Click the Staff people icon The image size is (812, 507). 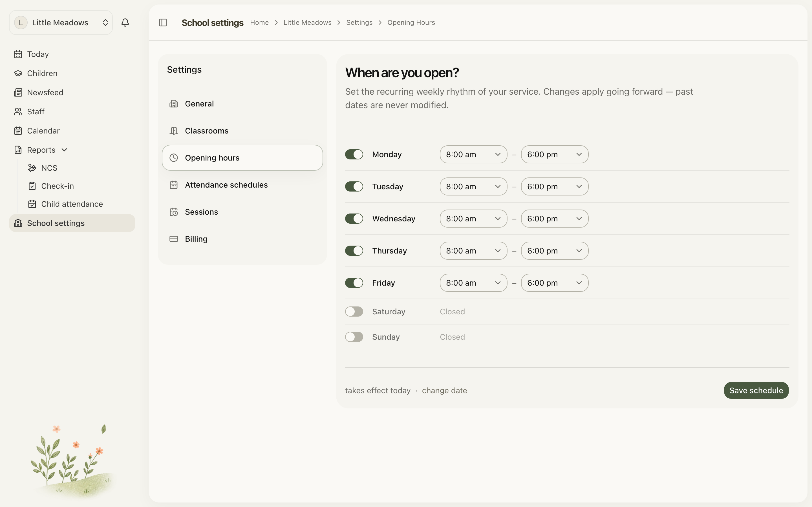pos(18,111)
